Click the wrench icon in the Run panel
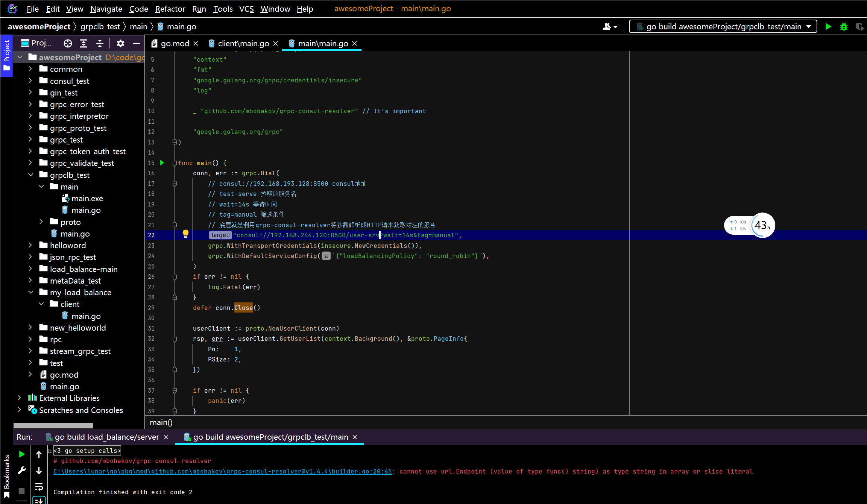This screenshot has width=867, height=504. 22,471
